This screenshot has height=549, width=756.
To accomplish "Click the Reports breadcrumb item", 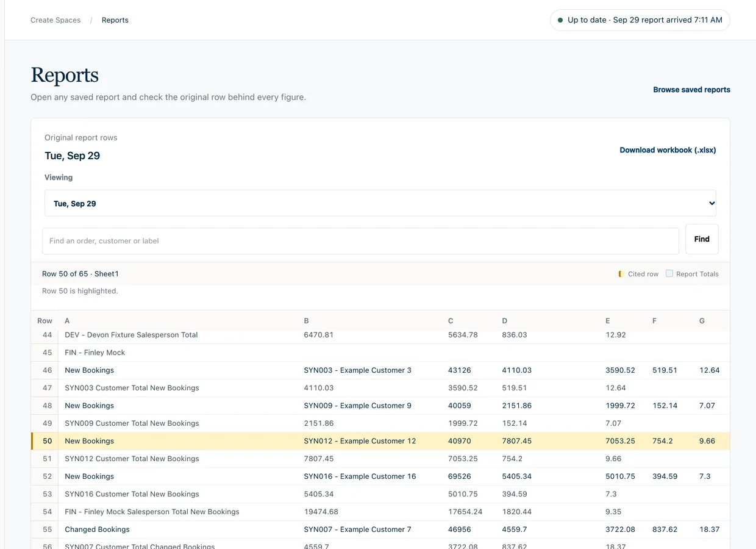I will (115, 20).
